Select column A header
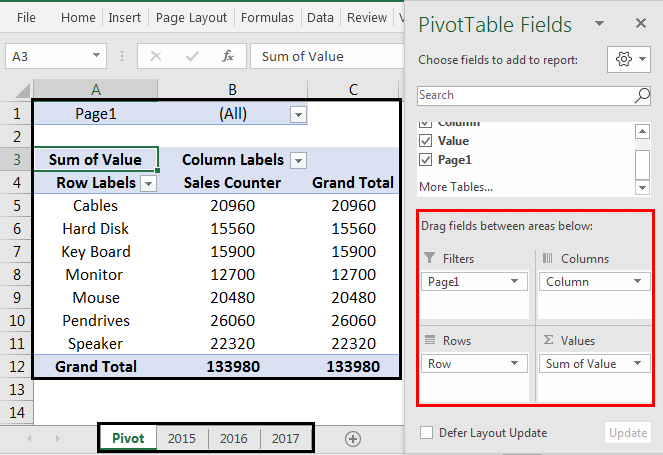Viewport: 663px width, 455px height. pyautogui.click(x=96, y=90)
